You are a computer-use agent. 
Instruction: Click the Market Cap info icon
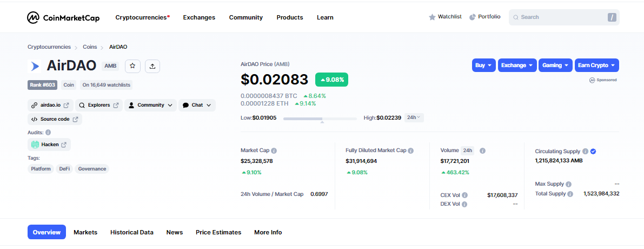coord(274,151)
